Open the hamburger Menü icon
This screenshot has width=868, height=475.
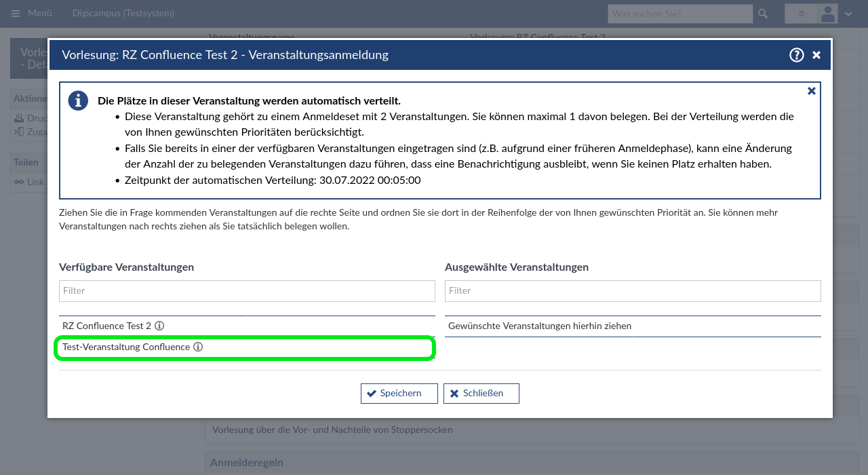16,14
